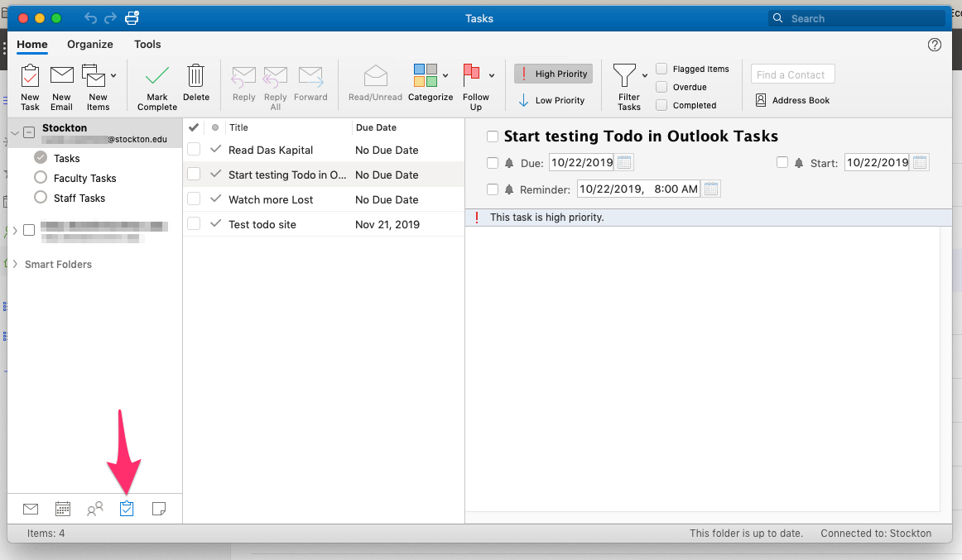Open the Reminder date calendar picker
The image size is (962, 560).
tap(711, 189)
